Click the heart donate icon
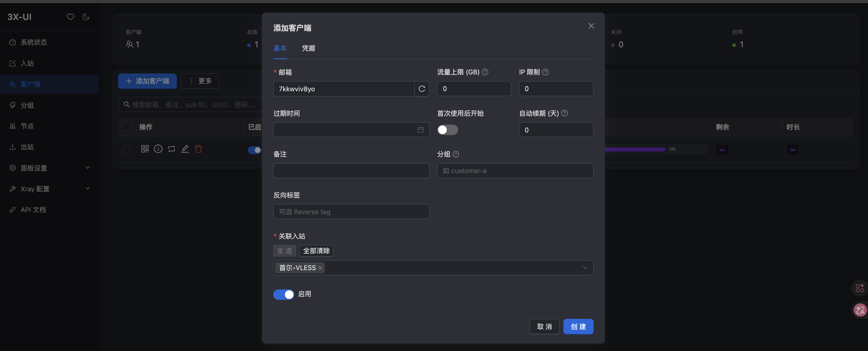Screen dimensions: 868x351 click(x=70, y=17)
